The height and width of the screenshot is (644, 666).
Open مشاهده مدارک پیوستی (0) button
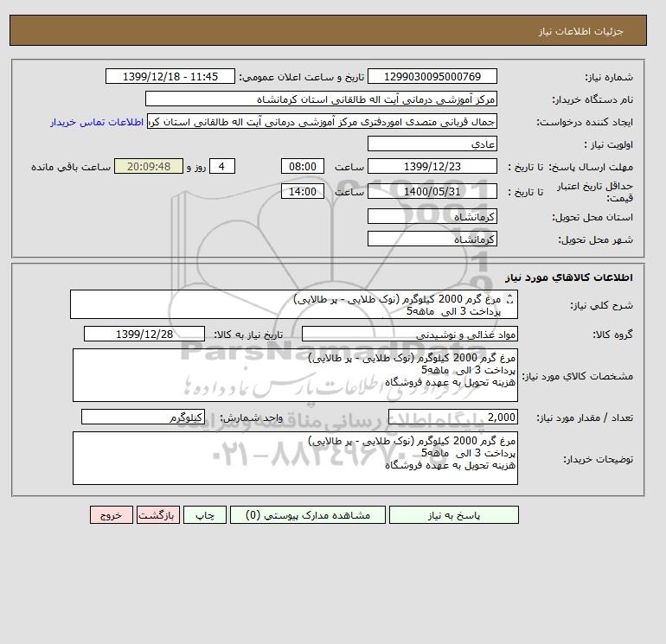click(308, 515)
